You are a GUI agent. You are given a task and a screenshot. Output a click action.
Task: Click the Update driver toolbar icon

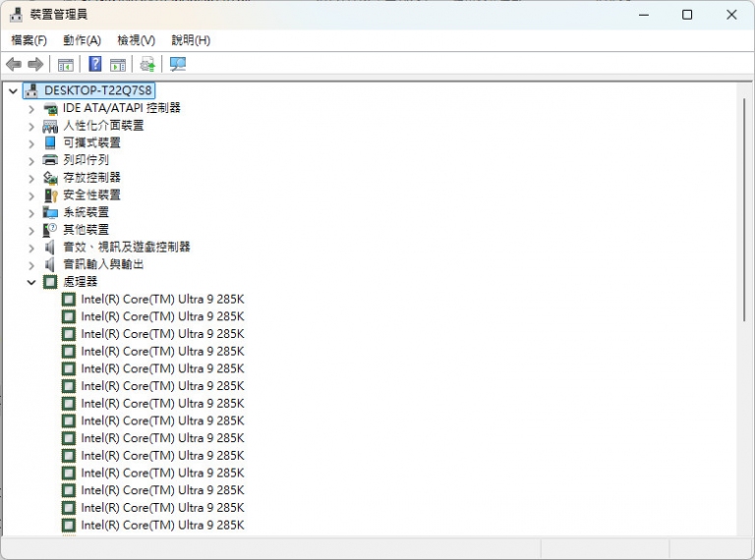(x=147, y=64)
